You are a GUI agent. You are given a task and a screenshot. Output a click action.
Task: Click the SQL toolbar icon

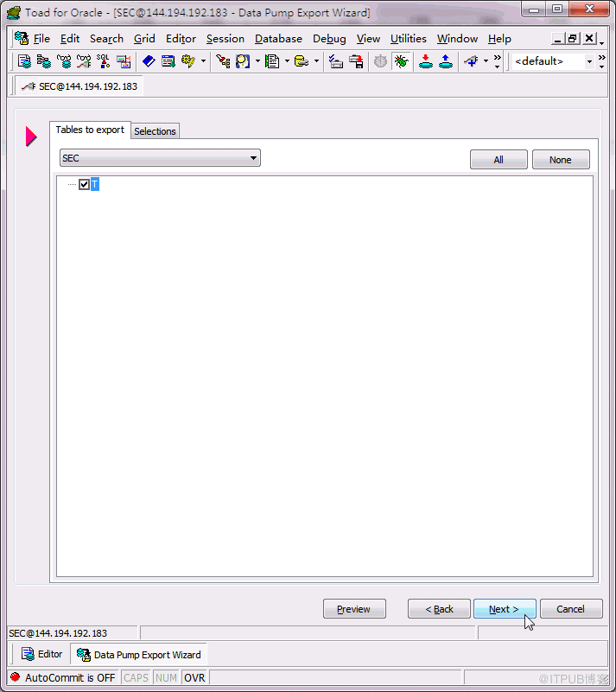pyautogui.click(x=104, y=61)
